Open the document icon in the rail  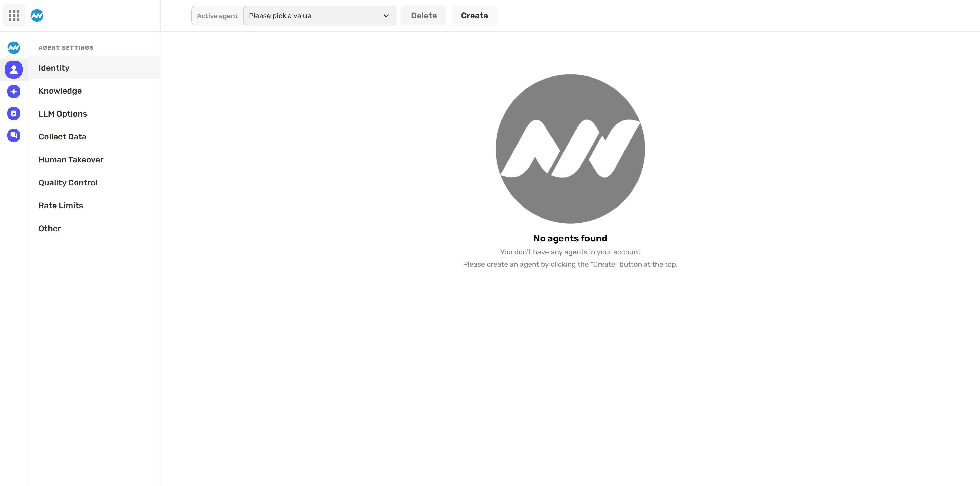click(x=14, y=114)
